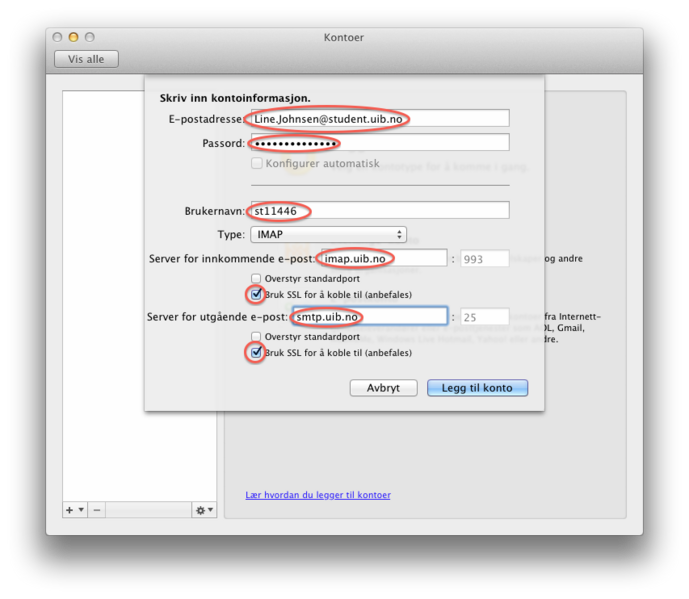This screenshot has width=689, height=599.
Task: Click the outgoing server smtp.uib.no field
Action: 369,317
